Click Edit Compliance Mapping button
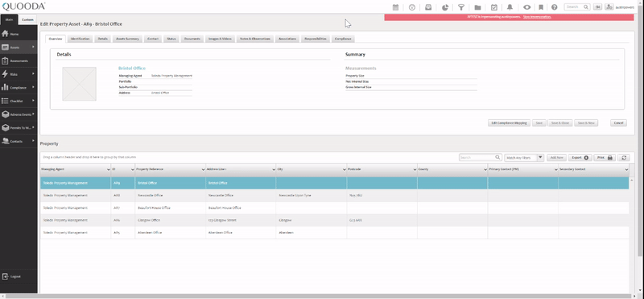 pyautogui.click(x=509, y=123)
